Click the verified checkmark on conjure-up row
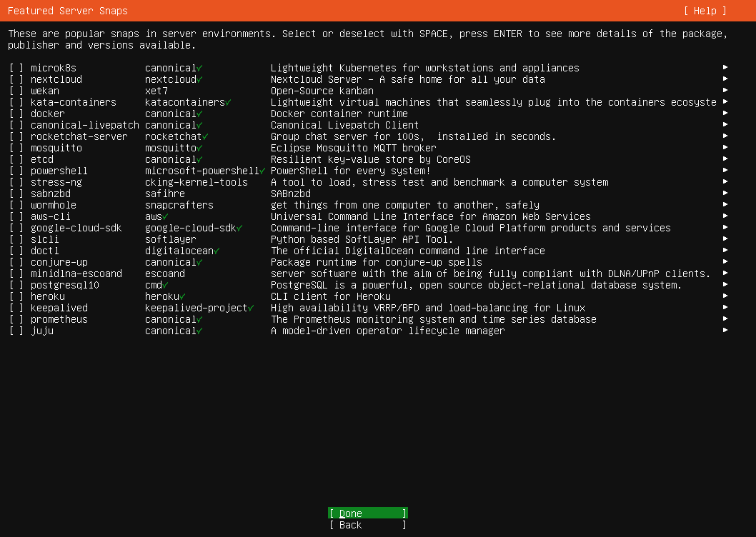 pyautogui.click(x=199, y=263)
